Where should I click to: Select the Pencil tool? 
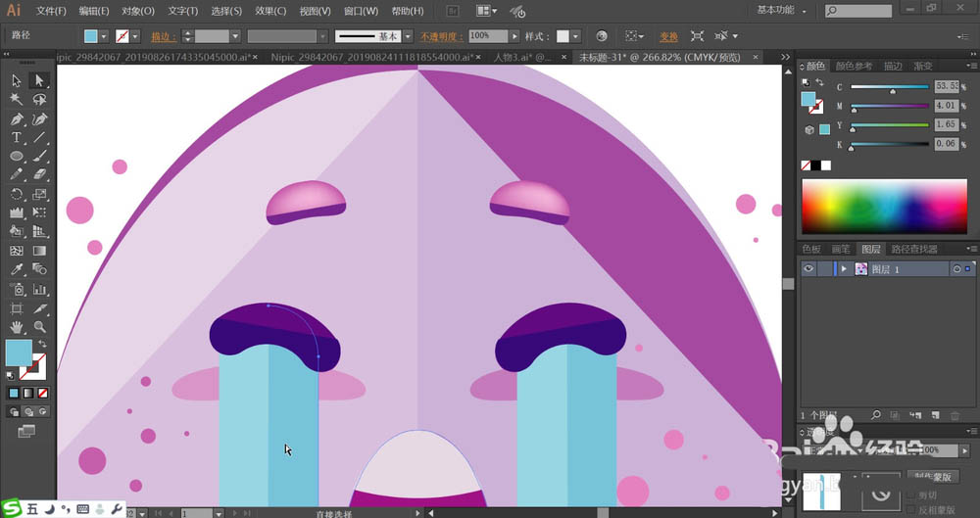click(17, 175)
